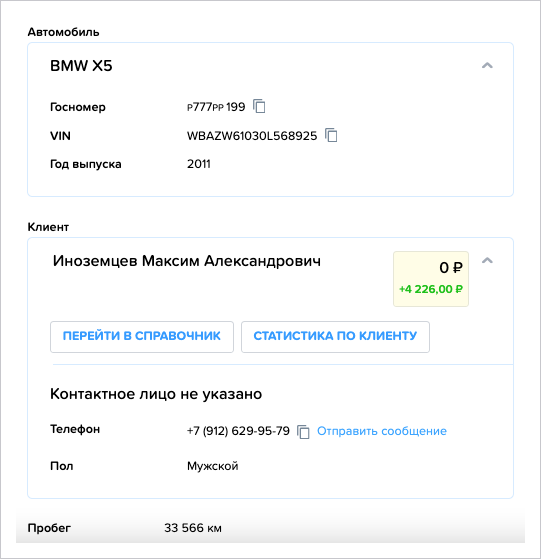541x559 pixels.
Task: Open ПЕРЕЙТИ В СПРАВОЧНИК
Action: point(142,337)
